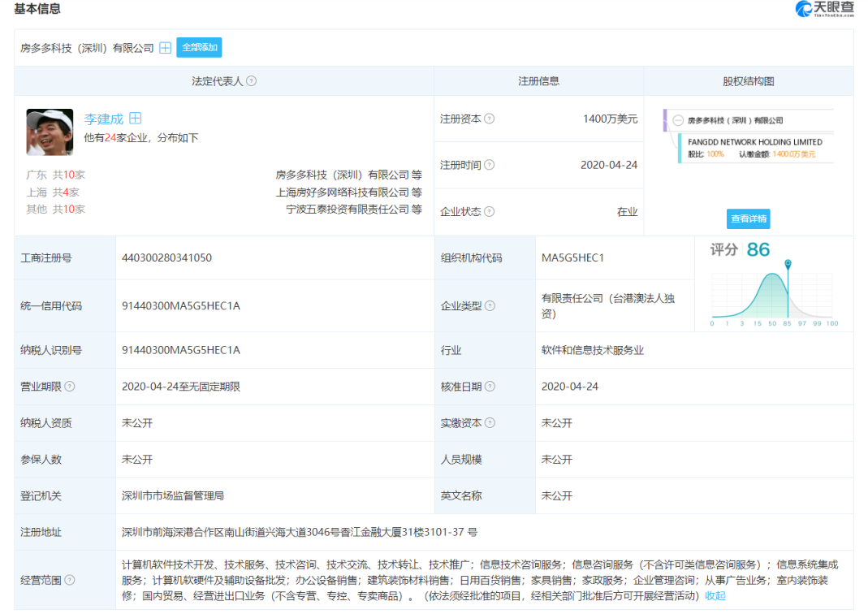Open tooltip for 实缴资本 field
Image resolution: width=868 pixels, height=614 pixels.
488,423
